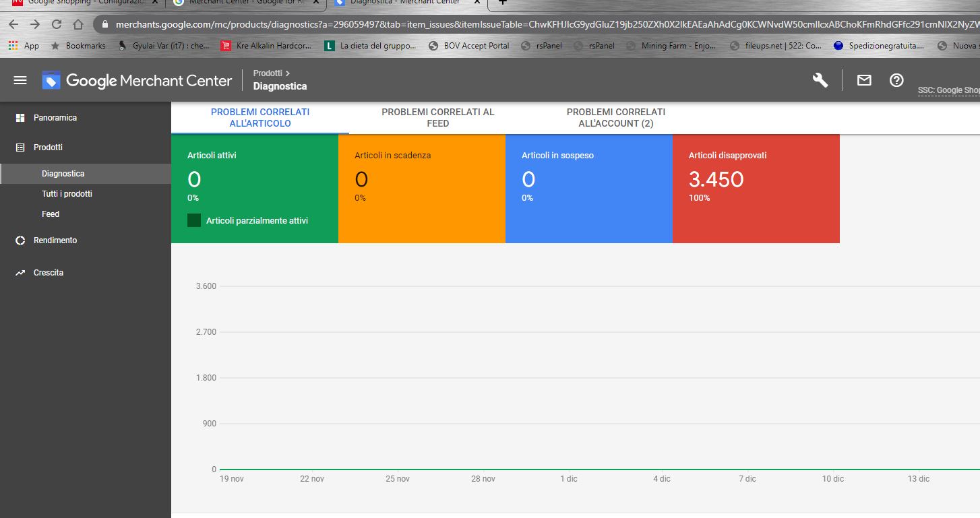Image resolution: width=980 pixels, height=518 pixels.
Task: Open the Chrome Apps shortcut
Action: (24, 46)
